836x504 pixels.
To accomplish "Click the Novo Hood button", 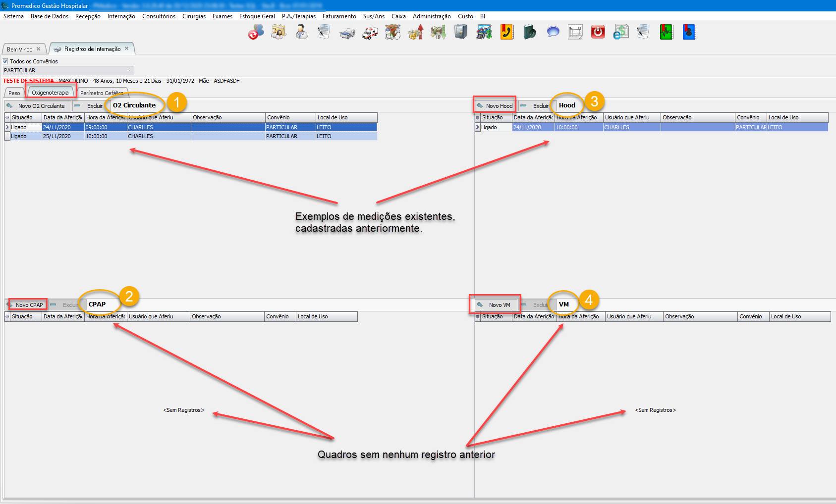I will click(x=495, y=106).
